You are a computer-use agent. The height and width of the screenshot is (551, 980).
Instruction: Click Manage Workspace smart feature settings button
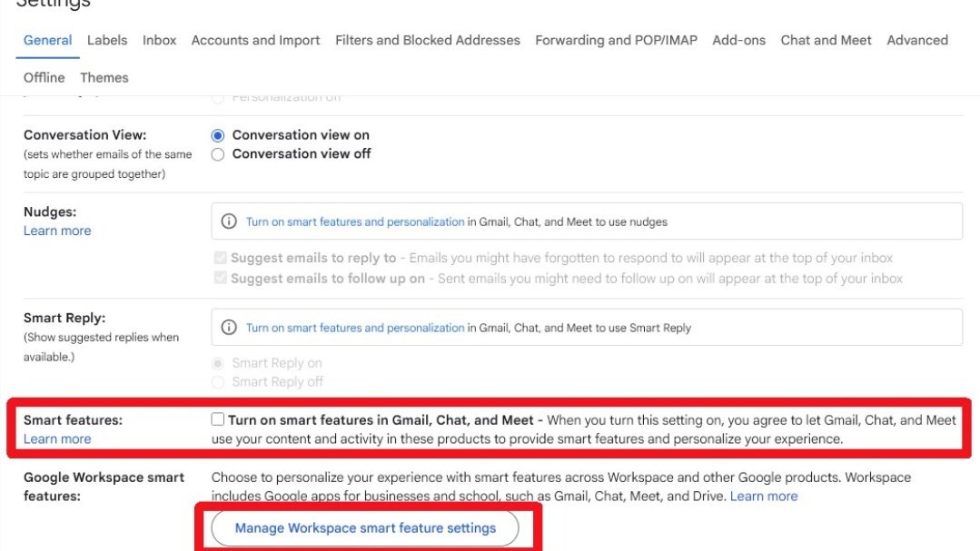point(365,528)
